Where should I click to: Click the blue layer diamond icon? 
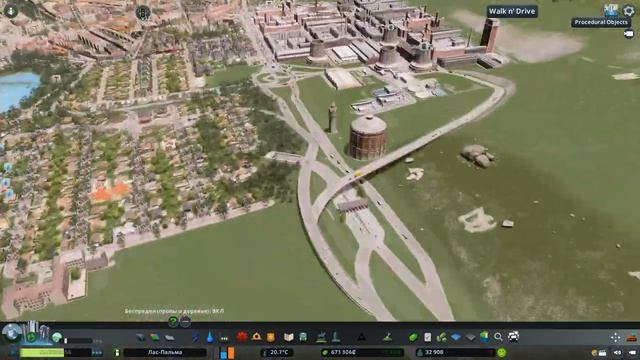(456, 337)
